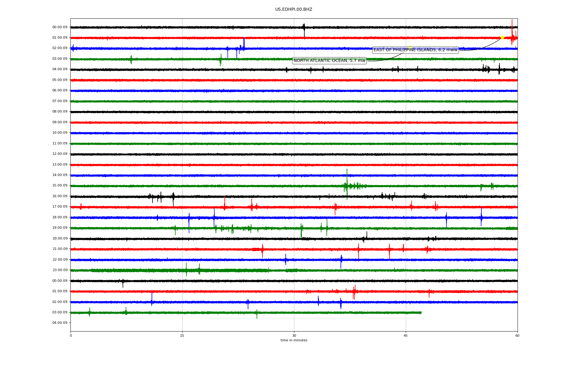Click the 12:00:09 row label
This screenshot has width=588, height=368.
tap(60, 154)
